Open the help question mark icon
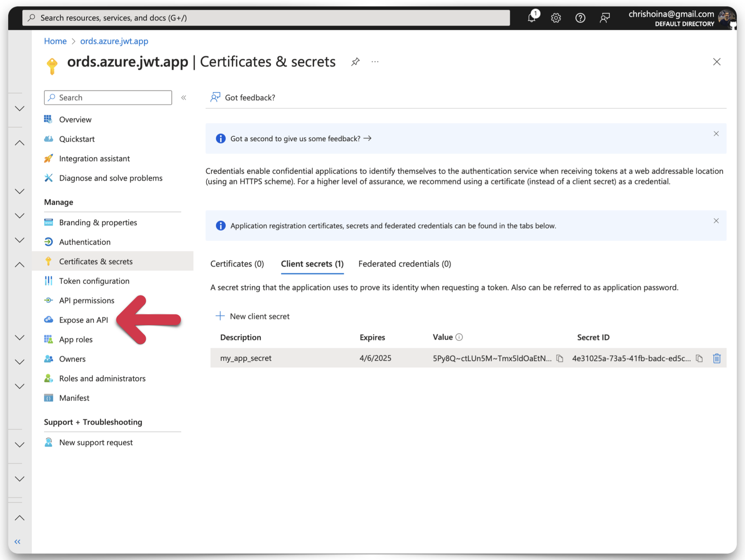Screen dimensions: 745x560 [x=580, y=17]
